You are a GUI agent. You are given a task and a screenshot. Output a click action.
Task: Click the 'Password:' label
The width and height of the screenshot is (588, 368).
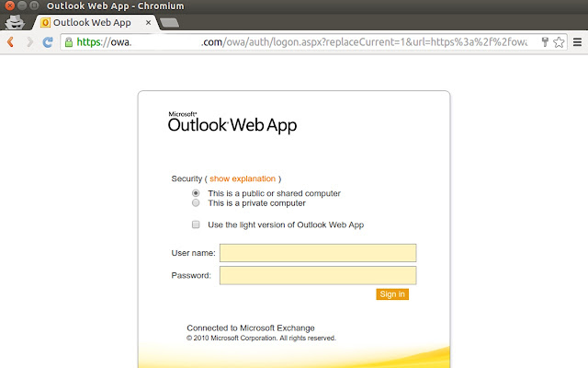[x=191, y=276]
